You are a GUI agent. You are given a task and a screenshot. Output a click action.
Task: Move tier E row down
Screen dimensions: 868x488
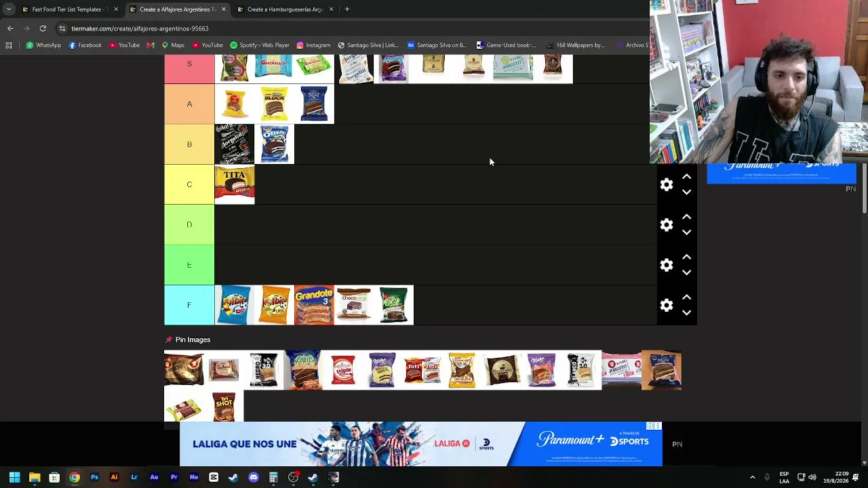click(x=686, y=272)
